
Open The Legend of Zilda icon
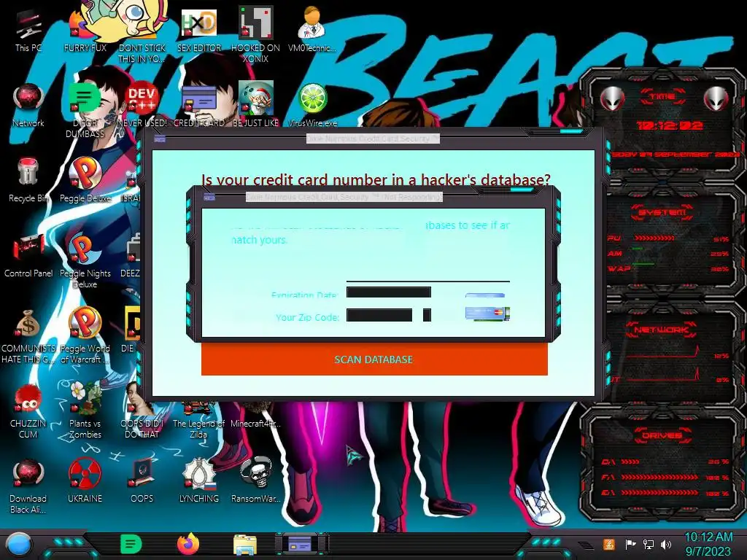[198, 421]
